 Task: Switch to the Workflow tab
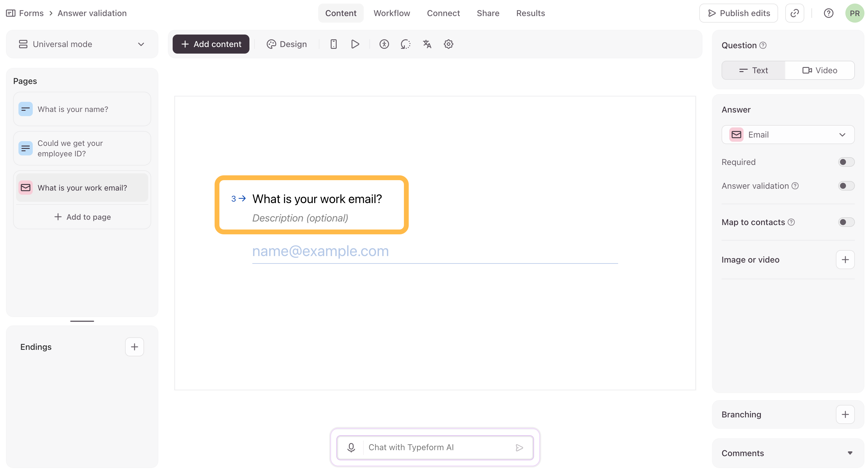click(x=391, y=13)
